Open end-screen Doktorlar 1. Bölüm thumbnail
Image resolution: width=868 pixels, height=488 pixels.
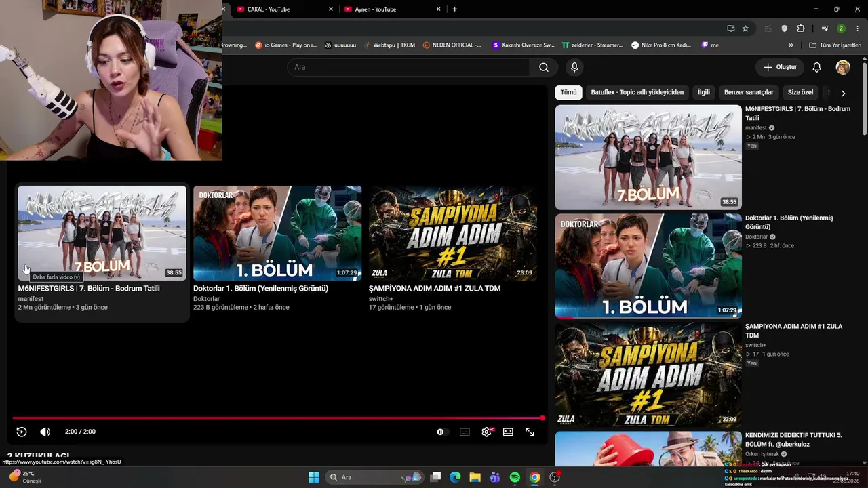click(277, 233)
